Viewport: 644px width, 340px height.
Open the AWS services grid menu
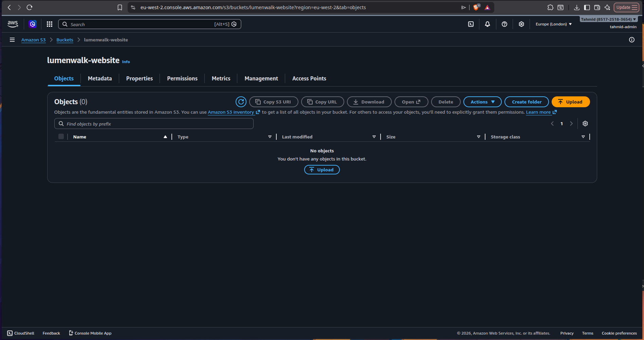click(x=50, y=24)
